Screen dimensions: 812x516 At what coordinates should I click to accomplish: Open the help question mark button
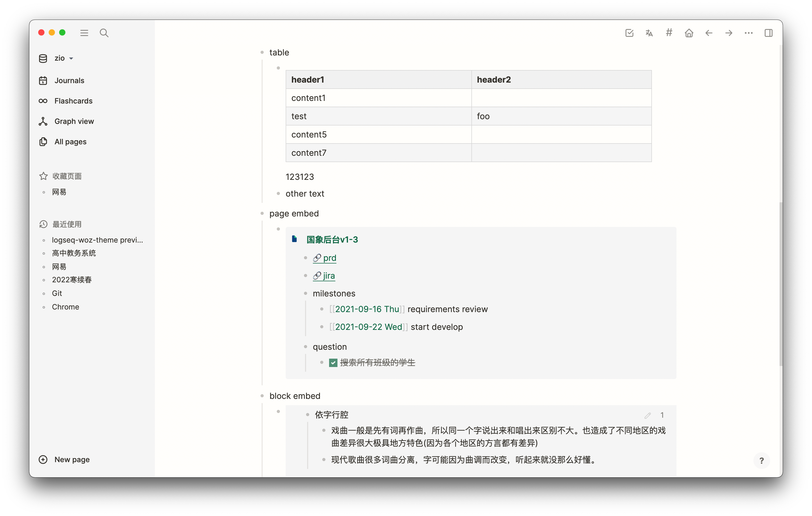pos(762,460)
